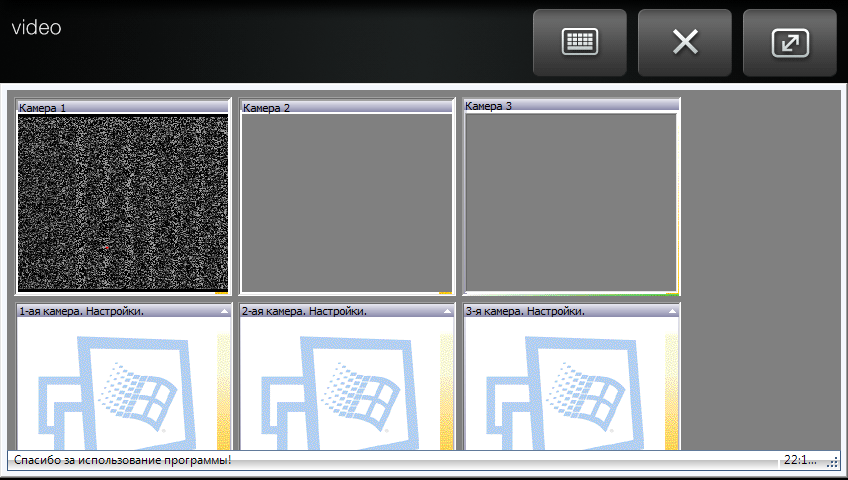The image size is (848, 480).
Task: Click the noisy Камера 1 video feed
Action: click(x=123, y=202)
